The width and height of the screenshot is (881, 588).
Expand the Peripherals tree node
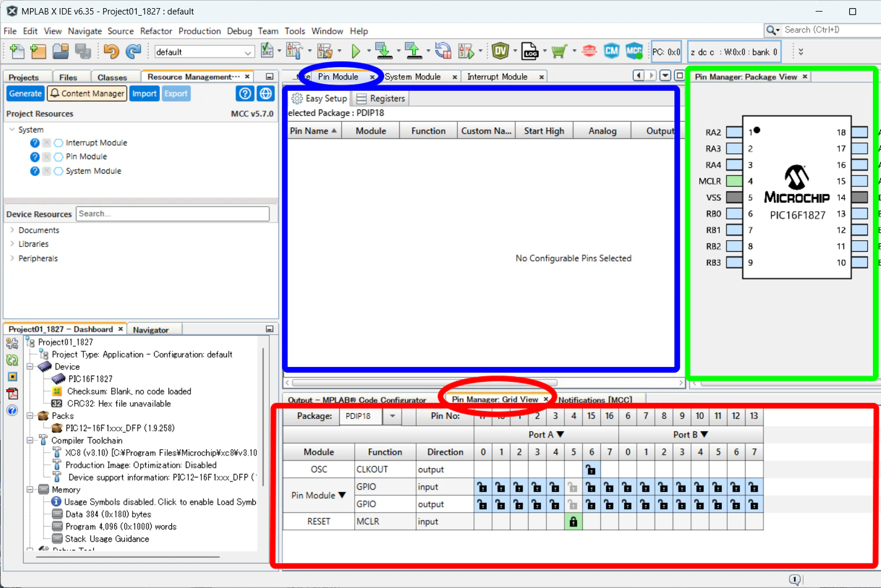(x=12, y=258)
